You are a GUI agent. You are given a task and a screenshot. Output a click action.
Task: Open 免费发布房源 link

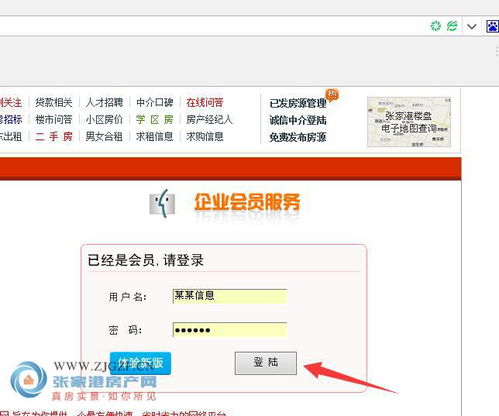298,137
